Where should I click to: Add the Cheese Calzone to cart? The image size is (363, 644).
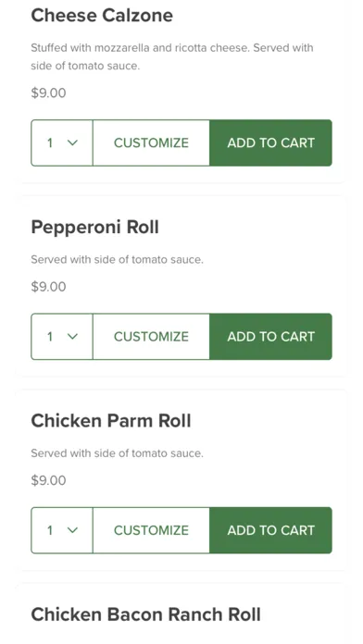pyautogui.click(x=270, y=142)
